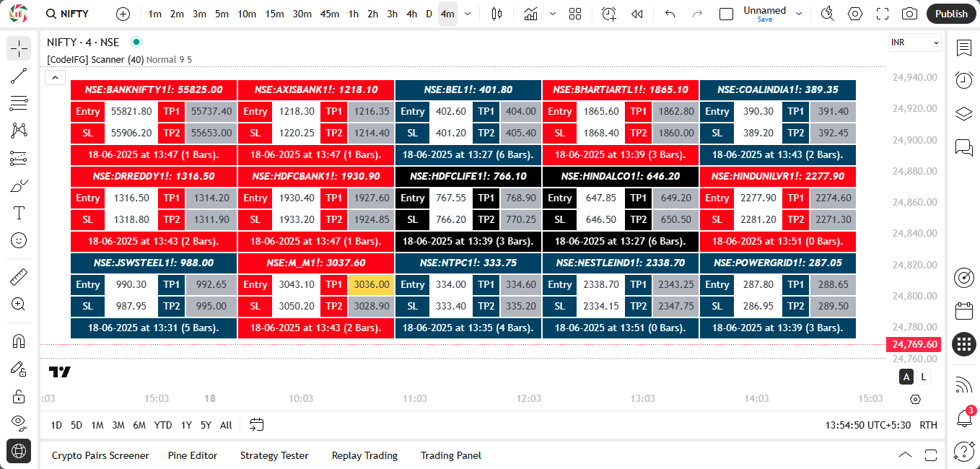Screen dimensions: 980x469
Task: Switch to the 1h timeframe
Action: (353, 14)
